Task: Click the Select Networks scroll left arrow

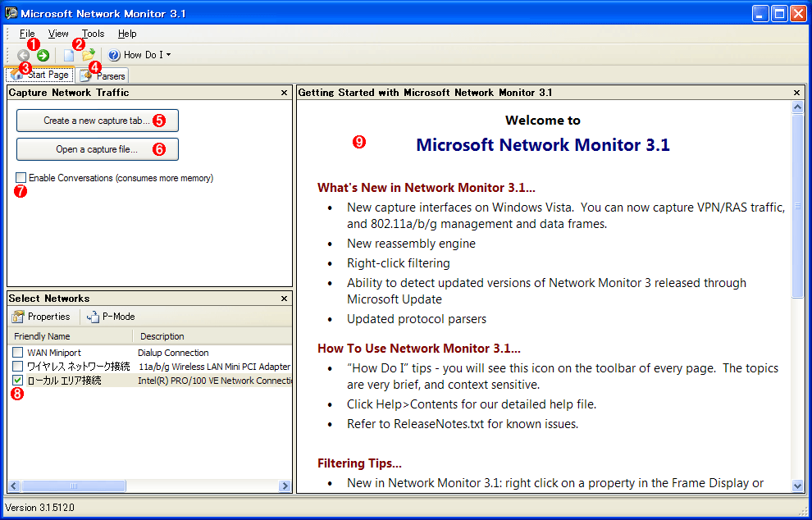Action: click(x=14, y=486)
